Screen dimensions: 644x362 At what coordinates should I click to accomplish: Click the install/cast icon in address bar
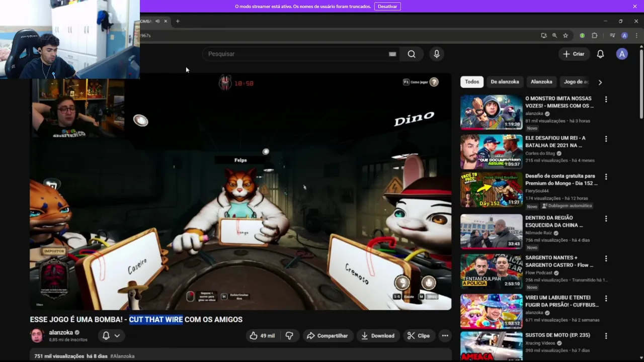pyautogui.click(x=544, y=36)
